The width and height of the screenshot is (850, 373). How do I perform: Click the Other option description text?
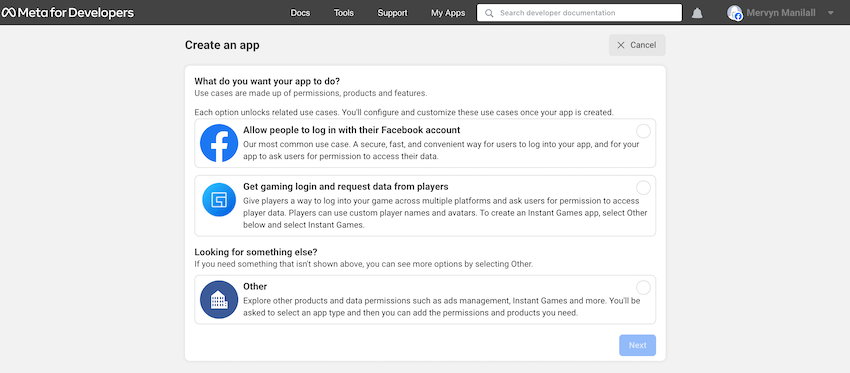(442, 306)
